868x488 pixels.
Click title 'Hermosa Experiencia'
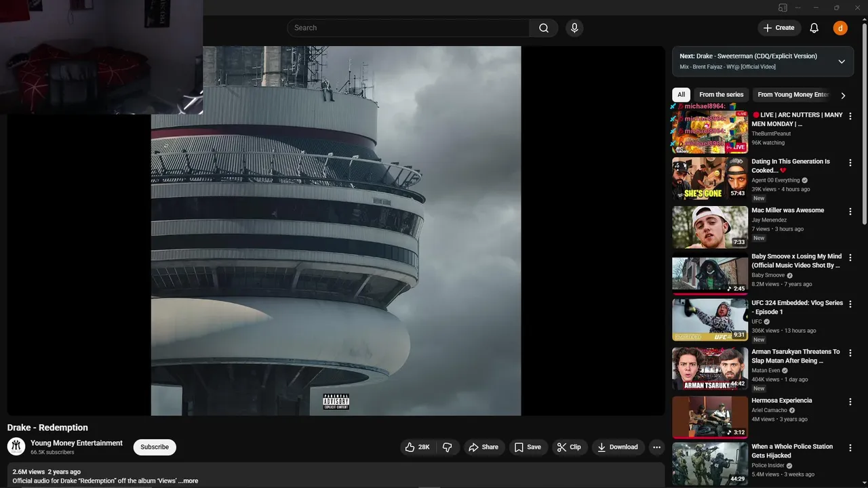782,401
